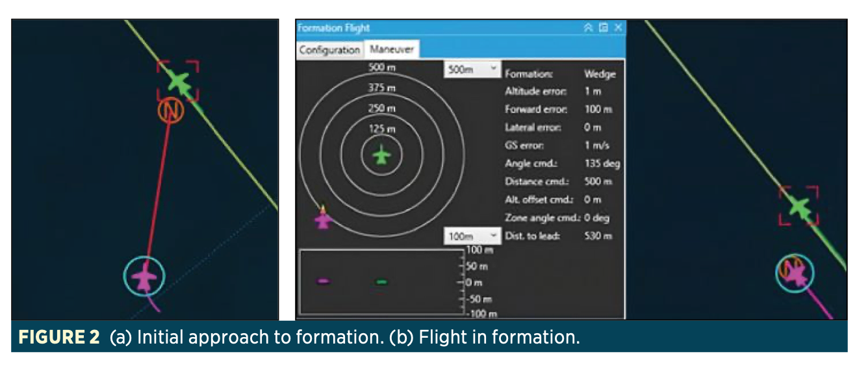The width and height of the screenshot is (868, 365).
Task: Open the 100m altitude scale dropdown
Action: (x=472, y=236)
